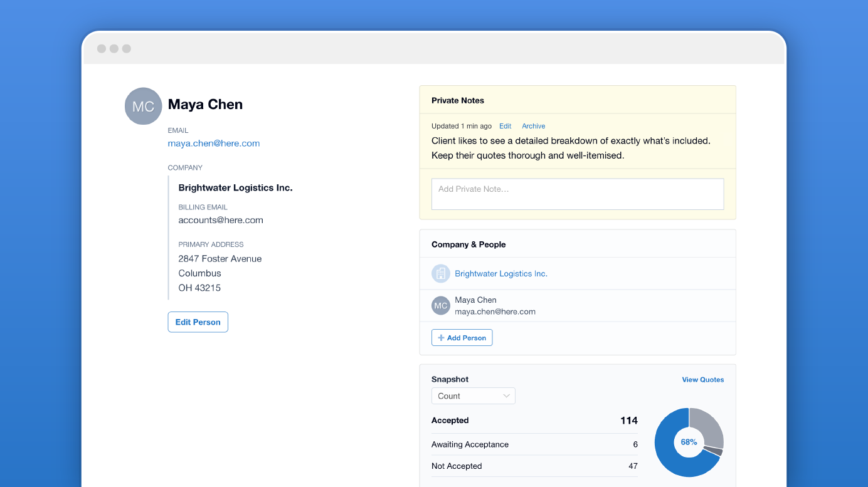Click the billing email accounts@here.com
The height and width of the screenshot is (487, 868).
(221, 221)
